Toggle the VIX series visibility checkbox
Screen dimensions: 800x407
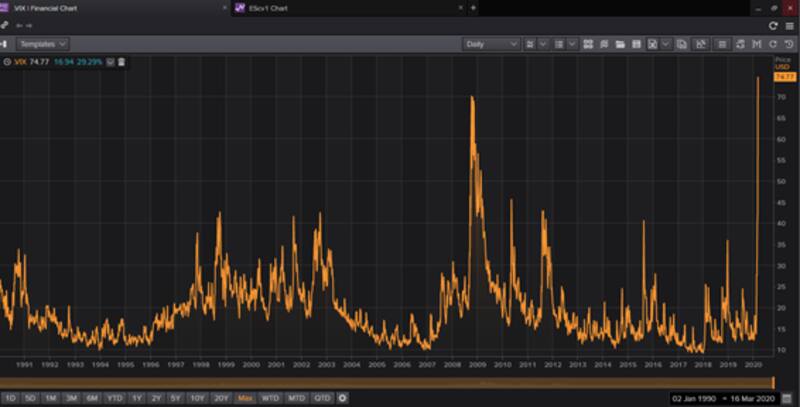(110, 62)
